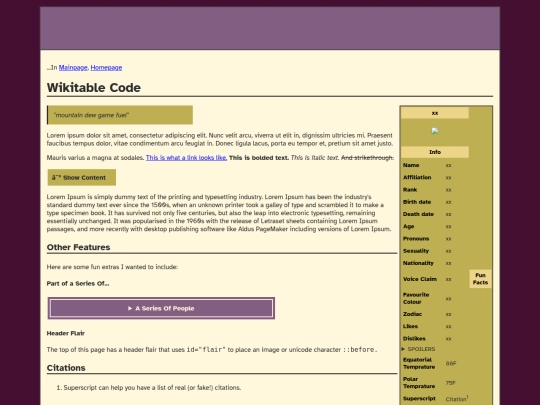540x405 pixels.
Task: Click the 'This is what a link looks like' link
Action: pyautogui.click(x=186, y=158)
